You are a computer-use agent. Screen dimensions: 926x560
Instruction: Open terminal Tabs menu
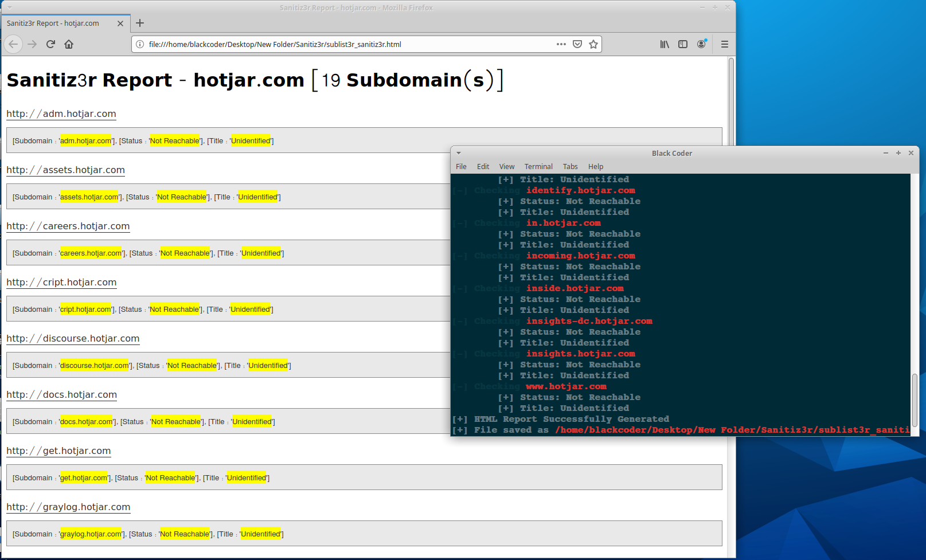(571, 167)
